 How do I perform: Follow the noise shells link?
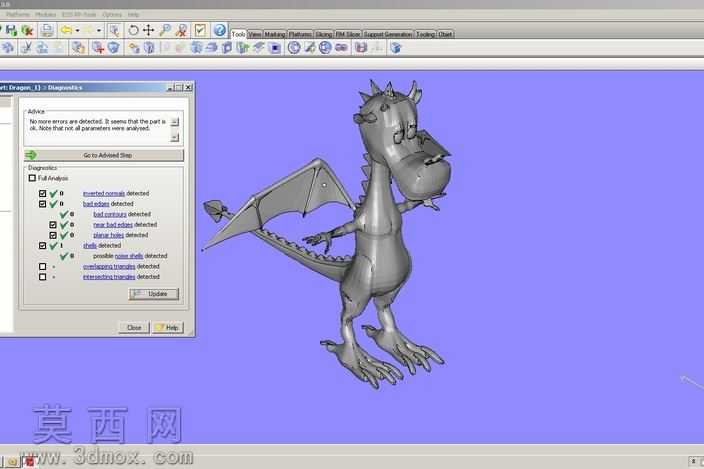[129, 256]
